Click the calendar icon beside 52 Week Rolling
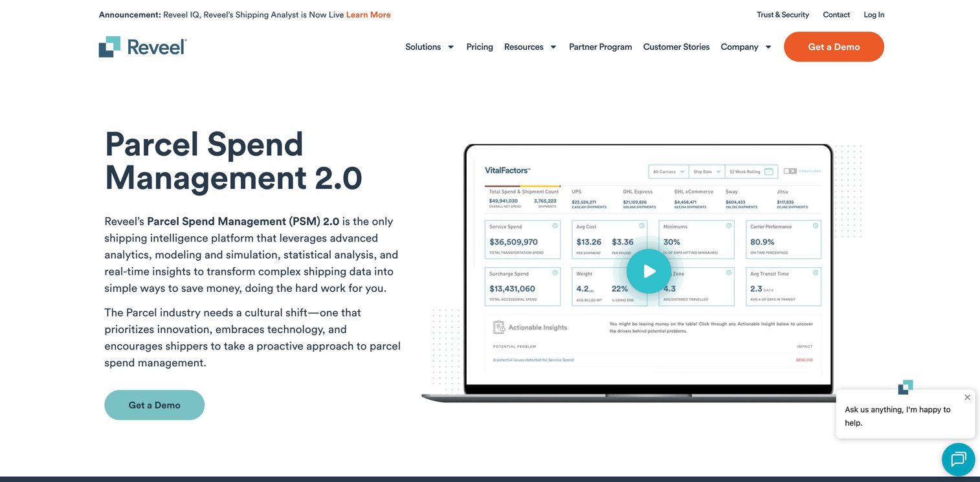This screenshot has height=482, width=980. pos(769,171)
